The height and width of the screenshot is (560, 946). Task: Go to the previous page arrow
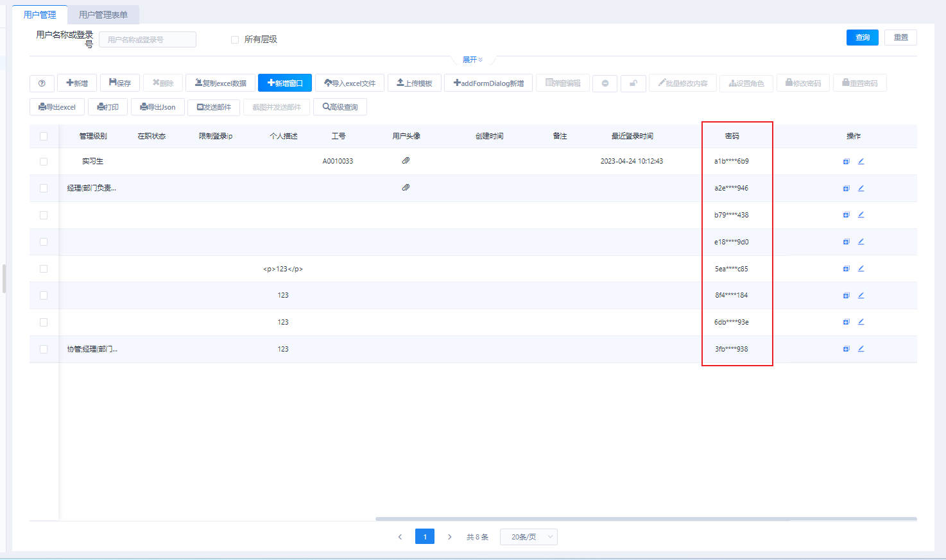coord(400,537)
